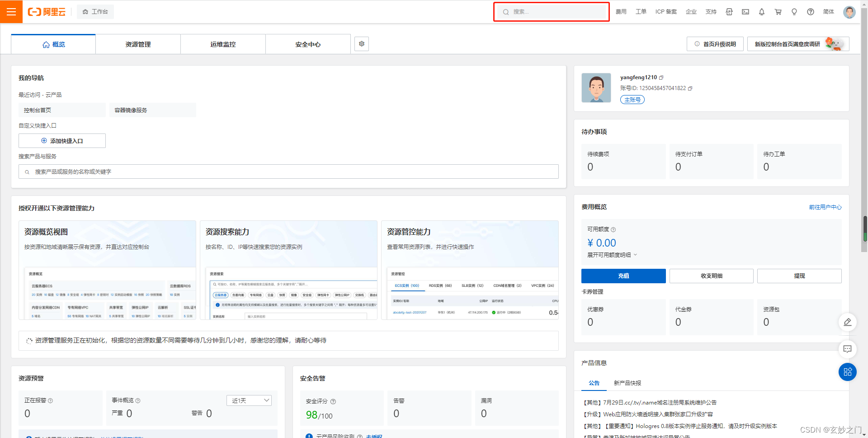
Task: Open 支持 menu in top bar
Action: [711, 12]
